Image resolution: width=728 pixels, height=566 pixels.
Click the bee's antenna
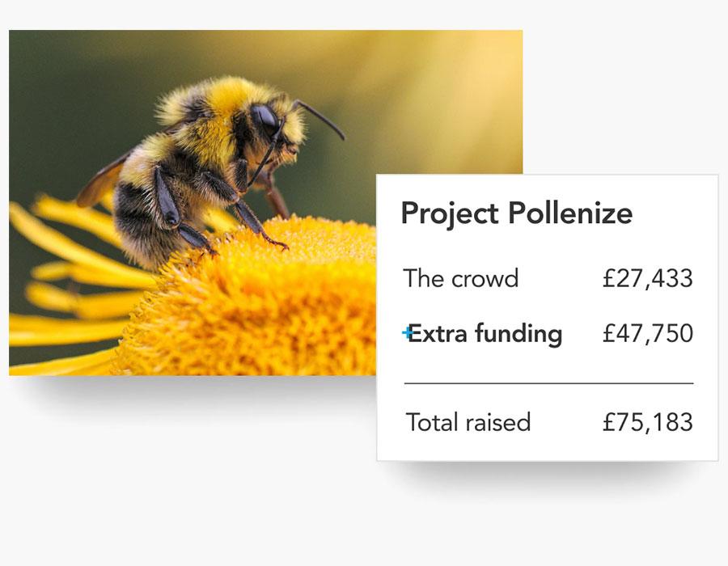[321, 118]
